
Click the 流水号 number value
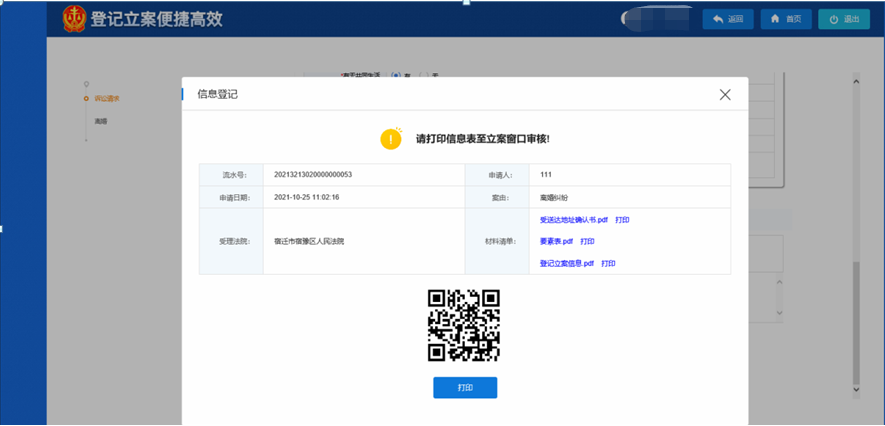coord(313,174)
